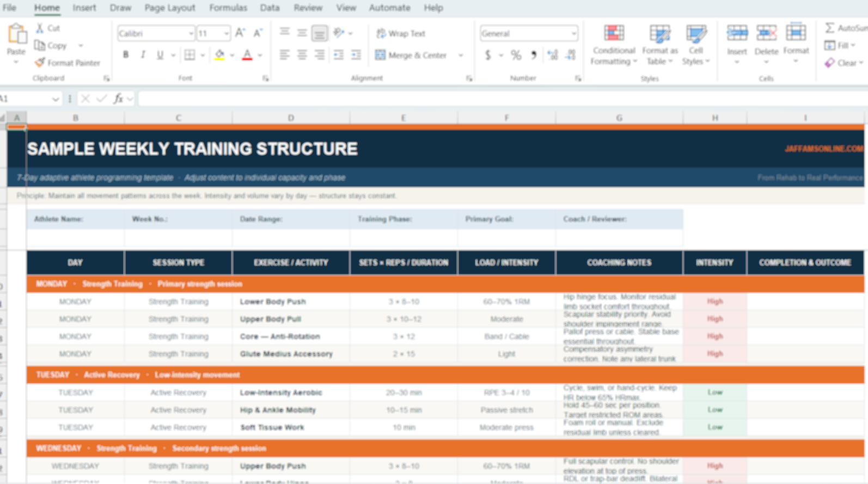Click the Cut scissors icon
The image size is (868, 484).
40,28
